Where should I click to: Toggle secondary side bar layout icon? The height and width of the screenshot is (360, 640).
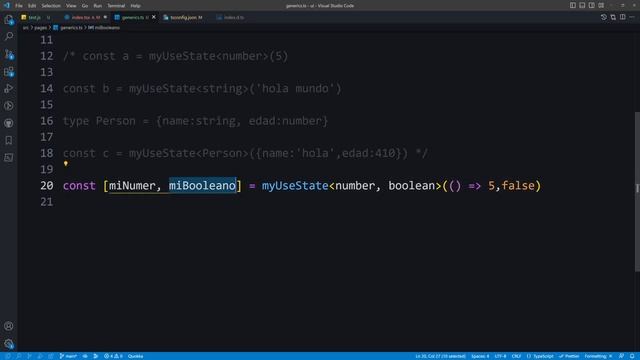click(591, 5)
